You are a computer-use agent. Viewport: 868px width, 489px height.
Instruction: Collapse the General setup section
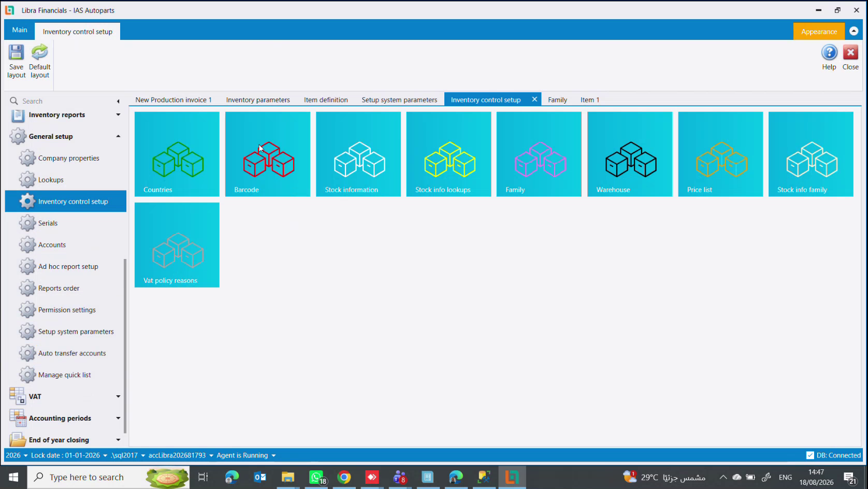(119, 136)
